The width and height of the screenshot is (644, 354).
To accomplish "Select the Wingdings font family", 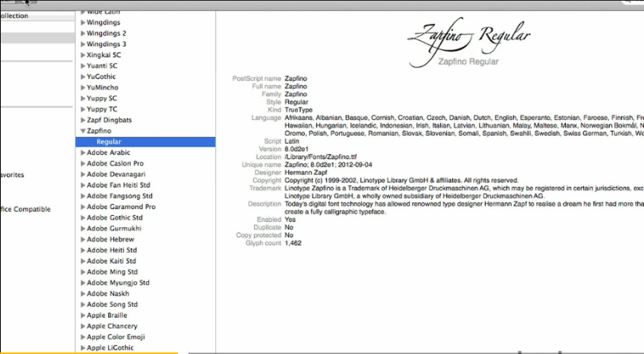I will point(103,23).
